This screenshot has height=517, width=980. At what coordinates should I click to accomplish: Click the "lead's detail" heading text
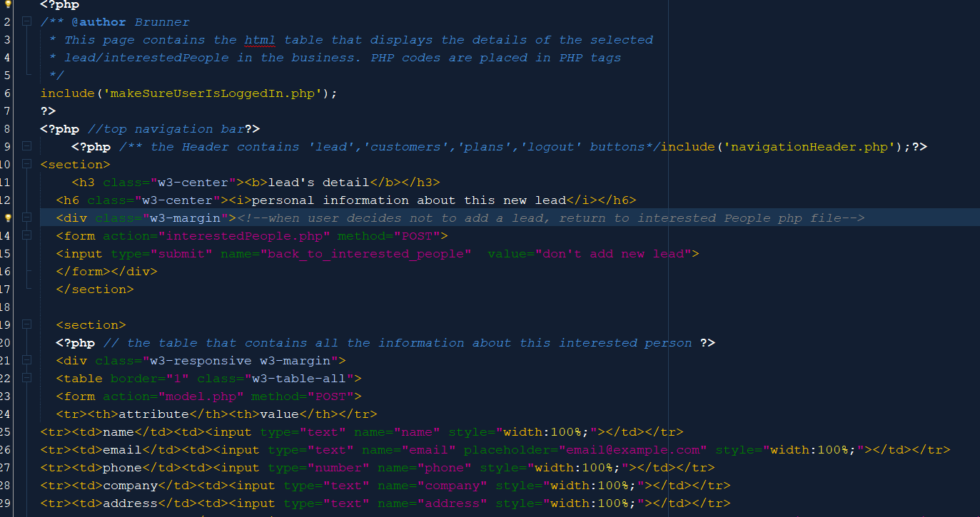(x=318, y=183)
